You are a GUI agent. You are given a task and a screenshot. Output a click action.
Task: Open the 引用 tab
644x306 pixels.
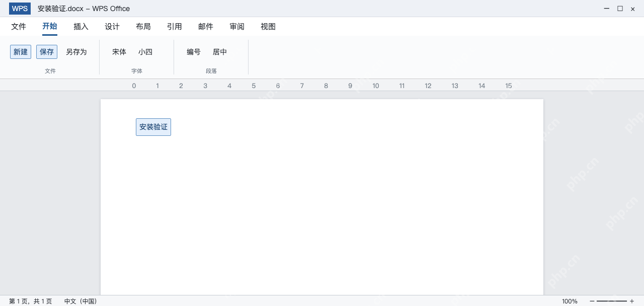[x=175, y=27]
